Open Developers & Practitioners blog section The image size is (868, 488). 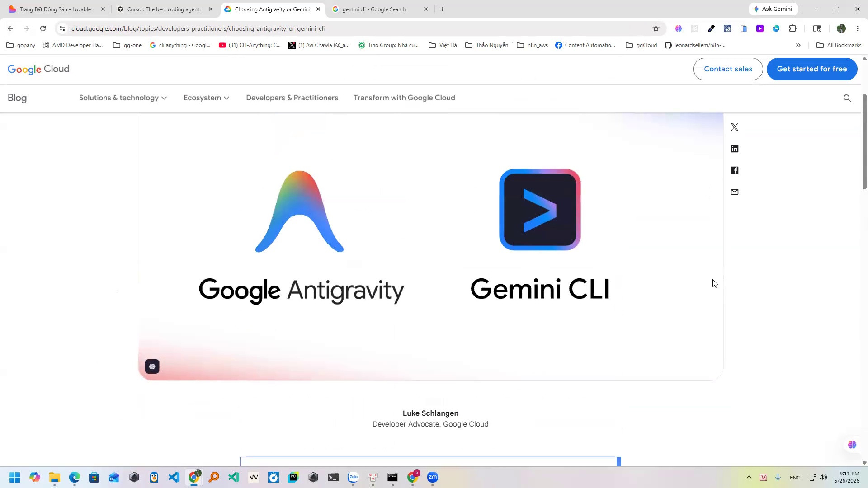tap(292, 98)
